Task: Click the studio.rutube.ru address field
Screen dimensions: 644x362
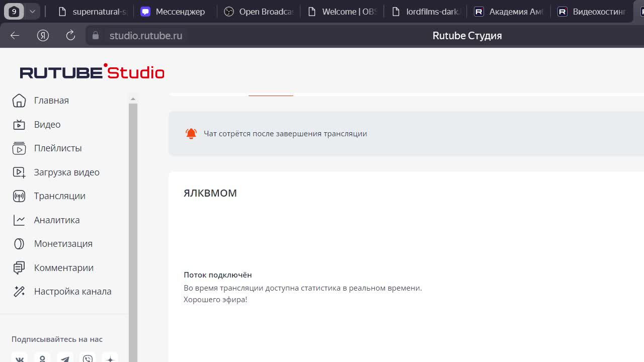Action: [146, 36]
